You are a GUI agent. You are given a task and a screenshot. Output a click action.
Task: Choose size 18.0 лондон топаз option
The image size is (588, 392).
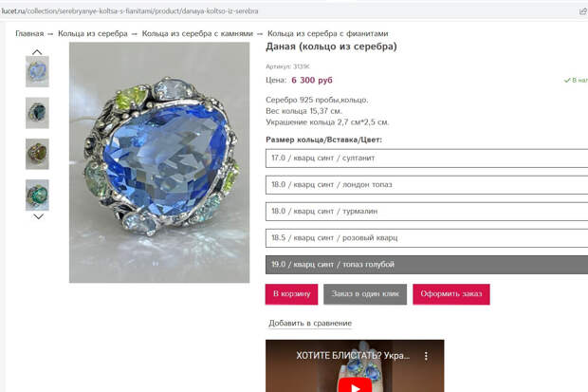click(x=427, y=185)
